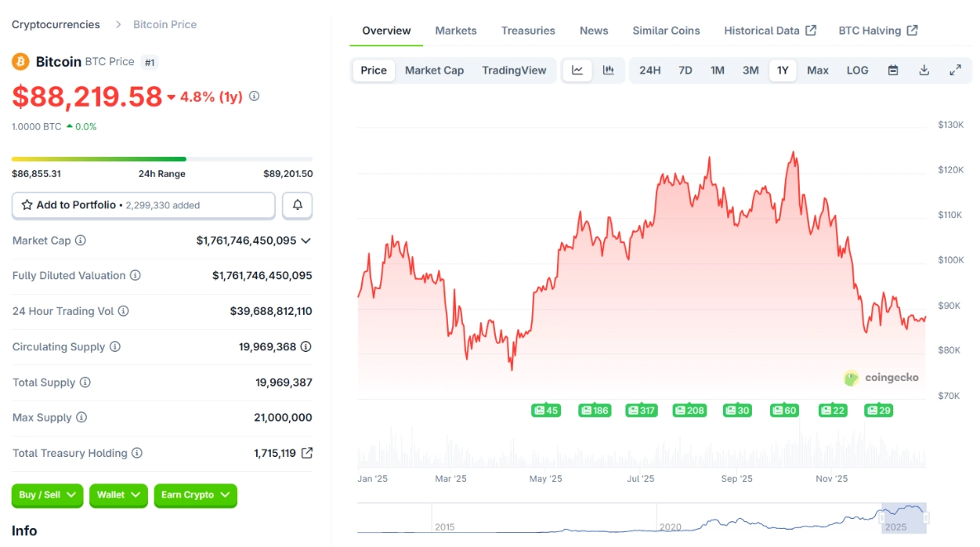980x547 pixels.
Task: Go to the Cryptocurrencies breadcrumb link
Action: [55, 24]
